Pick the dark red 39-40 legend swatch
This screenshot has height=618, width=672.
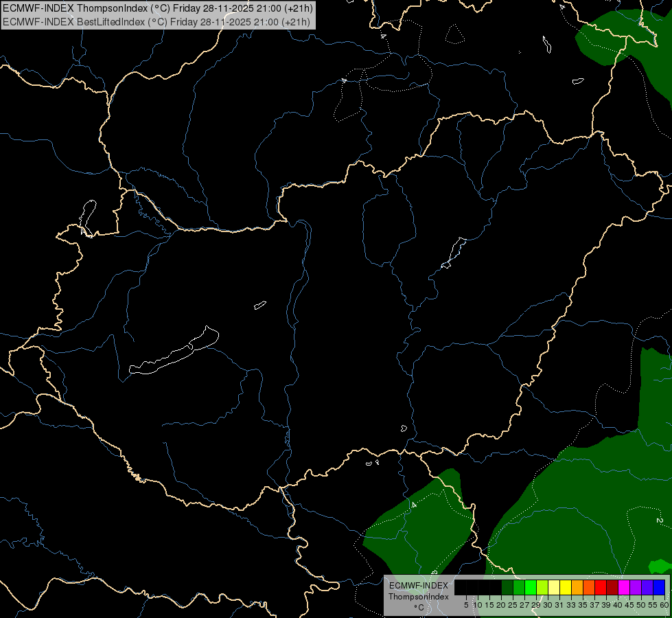(612, 588)
